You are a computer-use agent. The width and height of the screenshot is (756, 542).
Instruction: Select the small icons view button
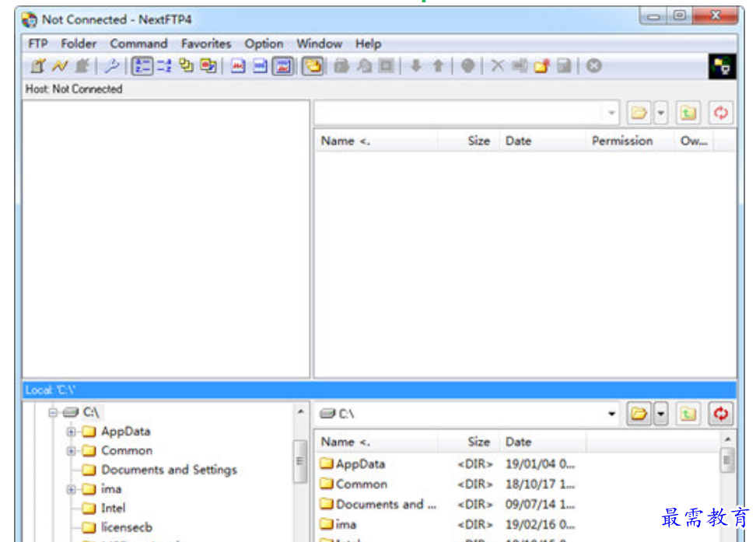pyautogui.click(x=186, y=66)
